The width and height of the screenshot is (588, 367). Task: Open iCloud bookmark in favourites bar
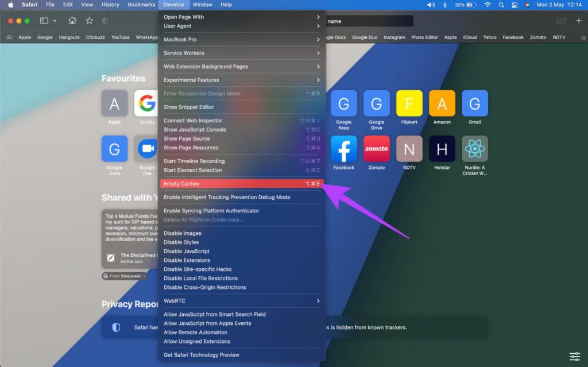[x=470, y=37]
